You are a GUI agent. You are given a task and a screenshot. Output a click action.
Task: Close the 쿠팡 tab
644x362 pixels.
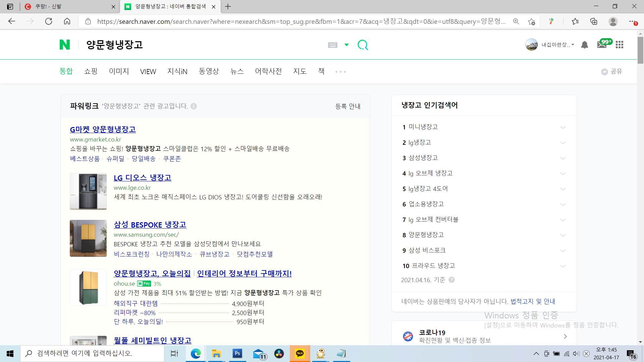113,7
